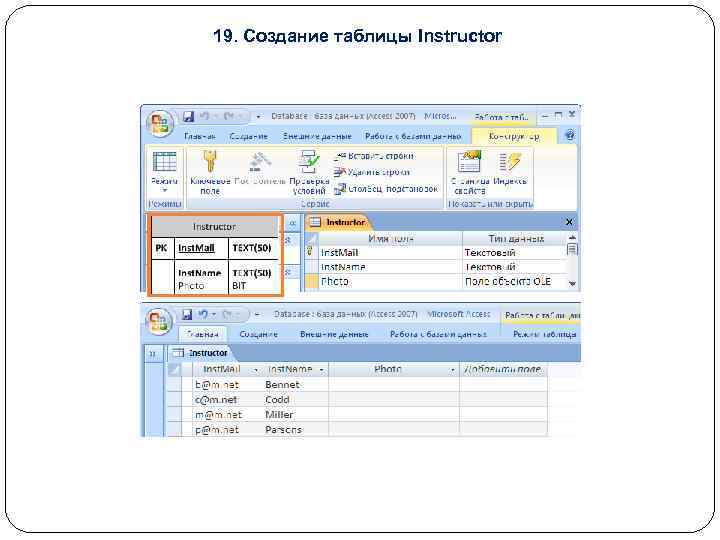
Task: Click the Построитель builder icon
Action: coord(260,163)
